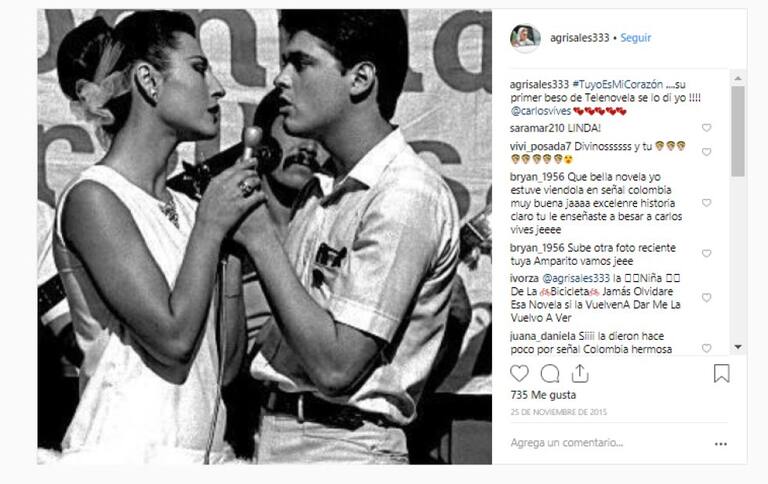Like ivorza's comment heart
Screen dimensions: 768x484
coord(706,298)
